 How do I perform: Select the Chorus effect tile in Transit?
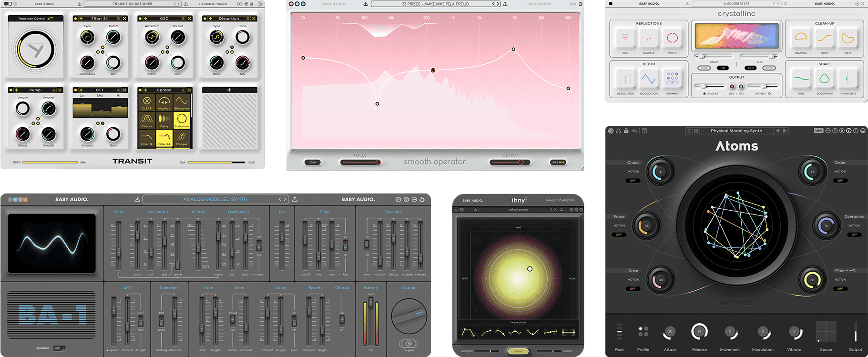tap(147, 120)
